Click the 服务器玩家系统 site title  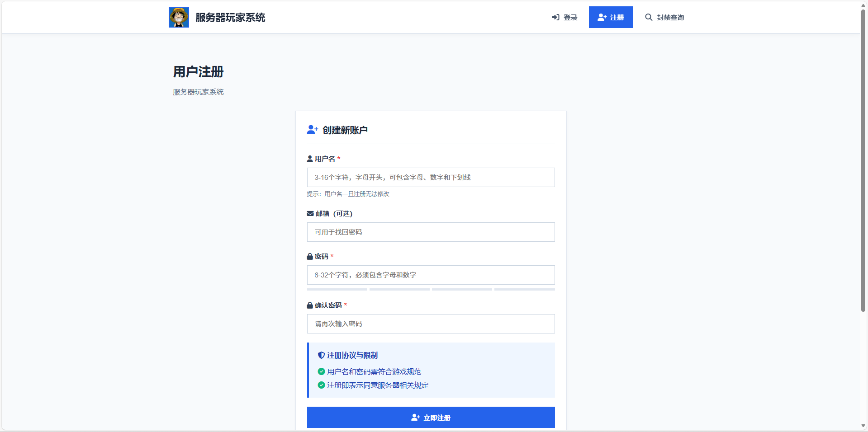tap(230, 17)
